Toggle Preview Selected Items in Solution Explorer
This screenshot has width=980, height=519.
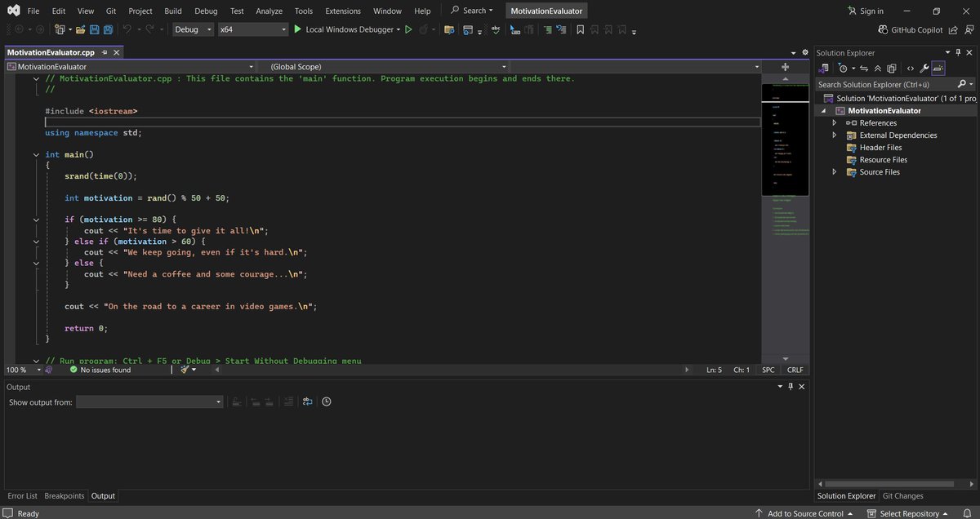(x=938, y=69)
